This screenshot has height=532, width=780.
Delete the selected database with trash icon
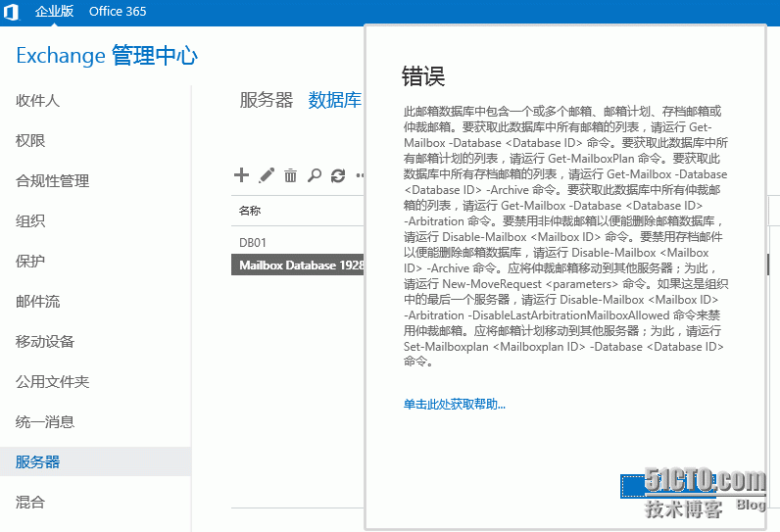290,175
